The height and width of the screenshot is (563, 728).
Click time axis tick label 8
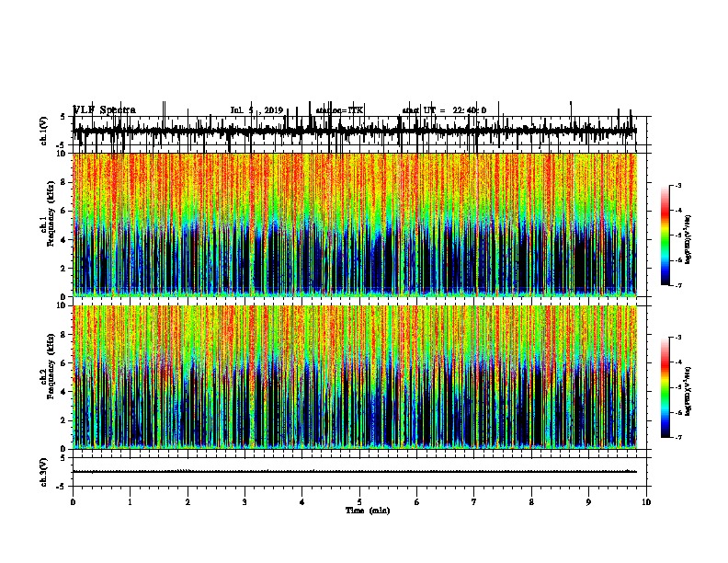[531, 502]
